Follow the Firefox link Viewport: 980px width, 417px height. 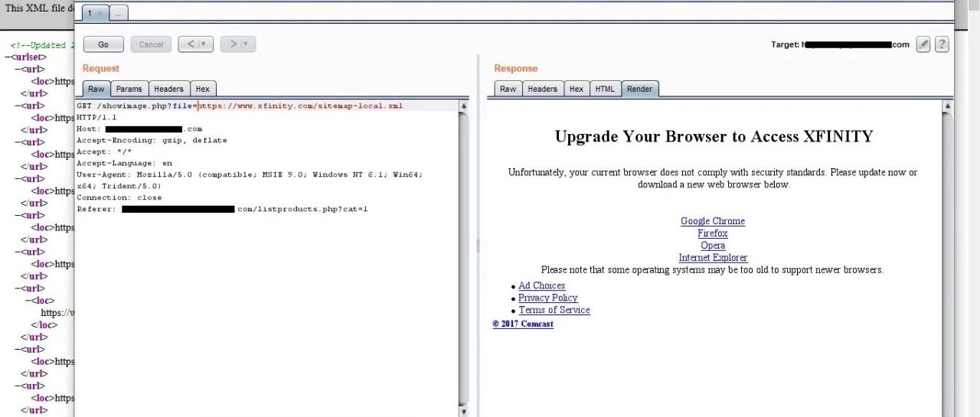pos(713,233)
